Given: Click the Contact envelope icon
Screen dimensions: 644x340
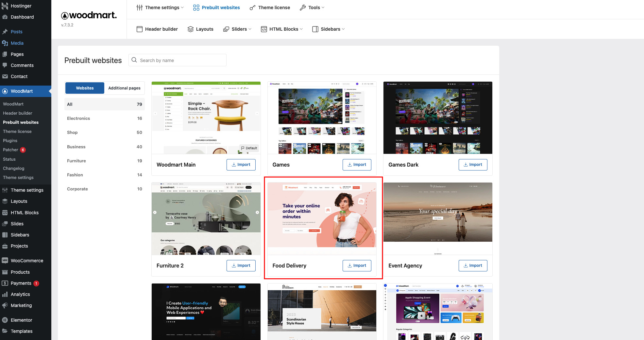Looking at the screenshot, I should pos(5,76).
